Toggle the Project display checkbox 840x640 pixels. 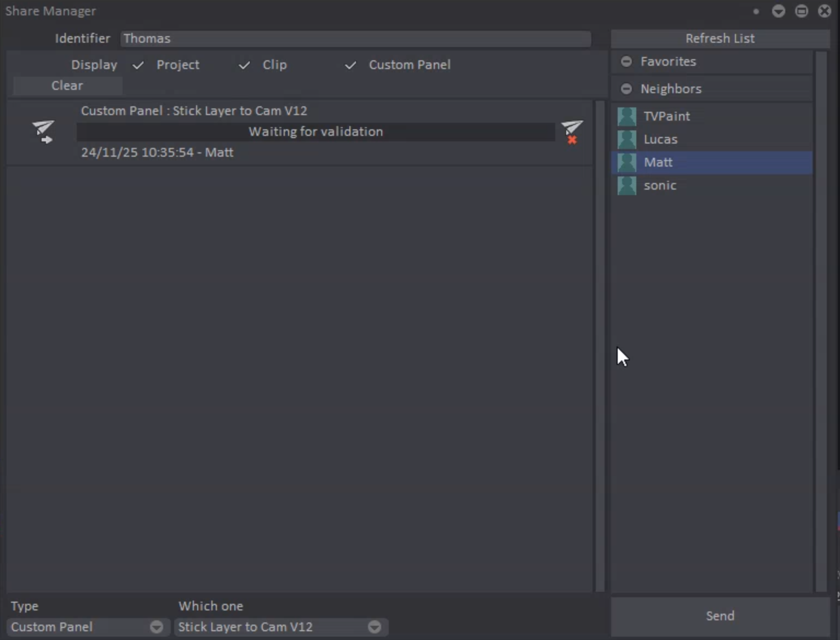click(139, 65)
